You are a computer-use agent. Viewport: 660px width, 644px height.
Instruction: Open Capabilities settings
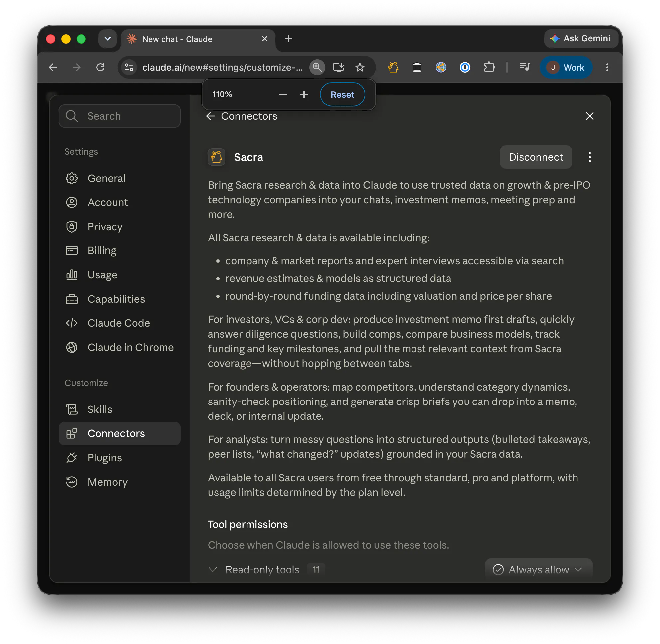point(119,299)
